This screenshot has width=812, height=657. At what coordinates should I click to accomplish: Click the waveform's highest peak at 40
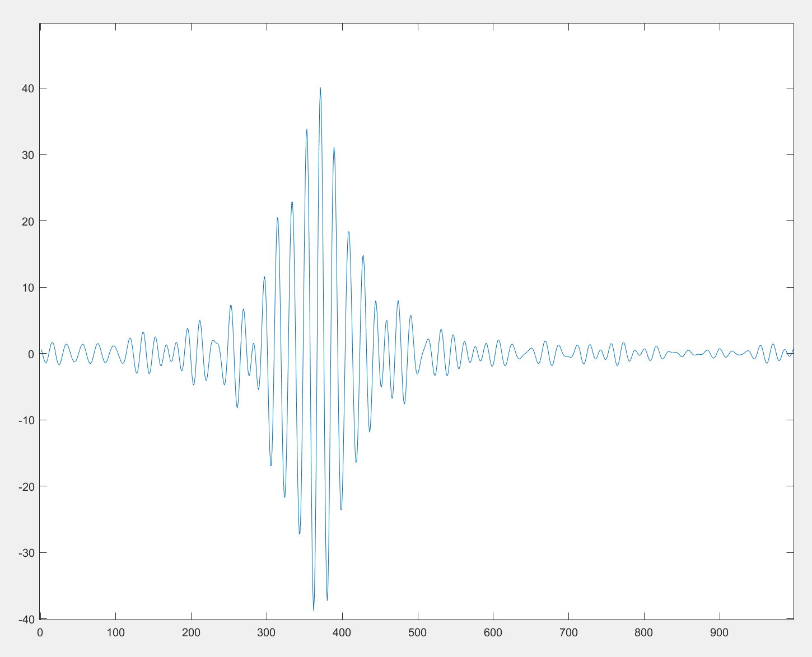pyautogui.click(x=320, y=88)
